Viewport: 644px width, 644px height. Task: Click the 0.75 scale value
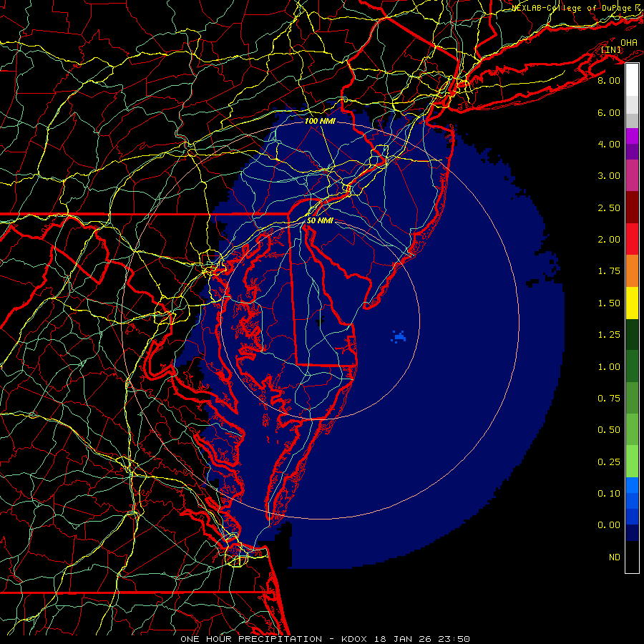pyautogui.click(x=609, y=399)
